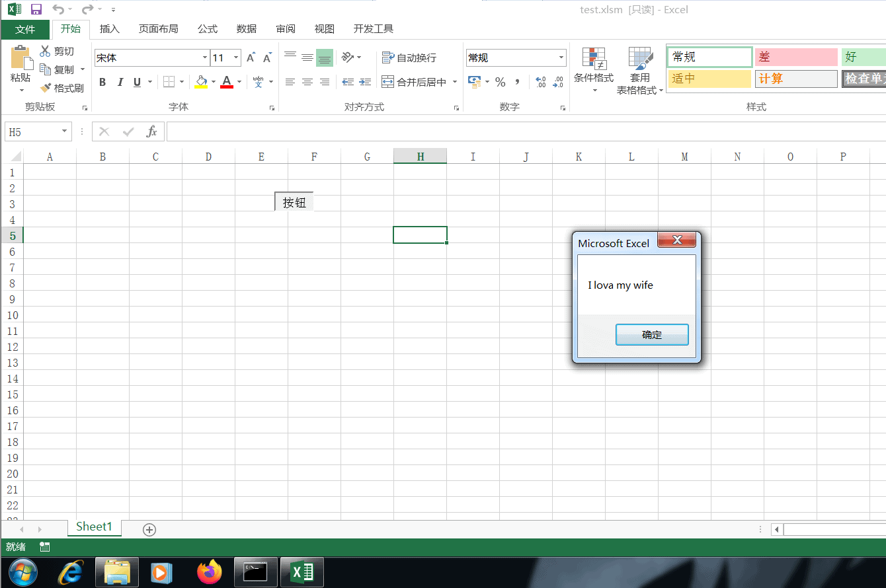Click the formula bar input field

pos(526,131)
